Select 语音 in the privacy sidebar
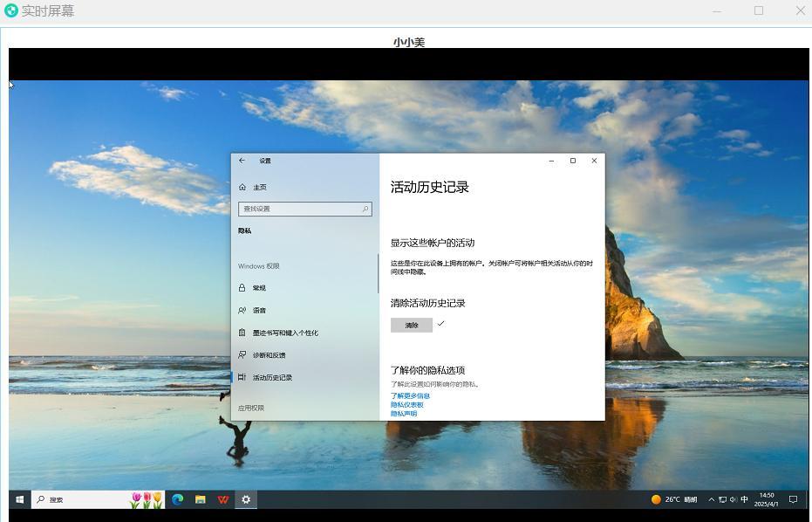Image resolution: width=812 pixels, height=522 pixels. click(259, 310)
